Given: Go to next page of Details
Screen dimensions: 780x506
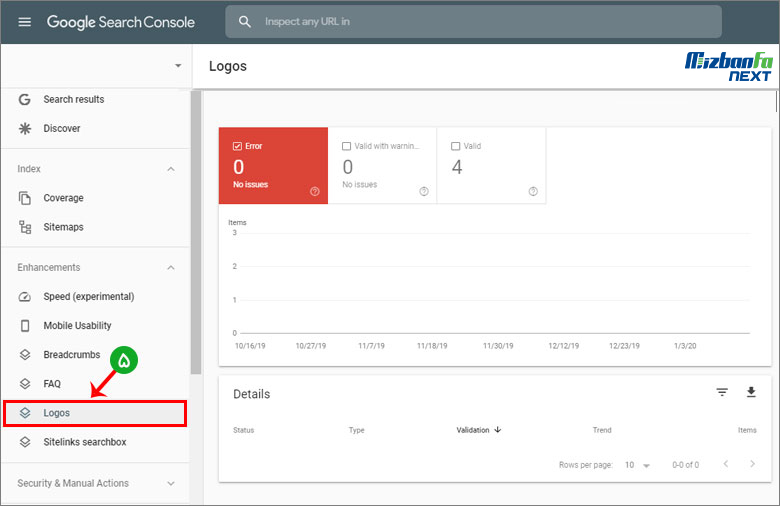Looking at the screenshot, I should tap(752, 464).
